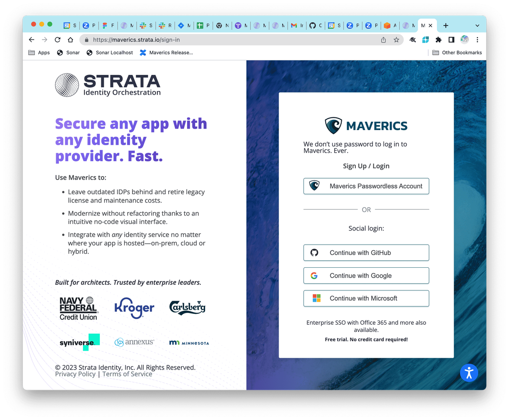
Task: Open the incognito-style spy extension icon
Action: click(412, 40)
